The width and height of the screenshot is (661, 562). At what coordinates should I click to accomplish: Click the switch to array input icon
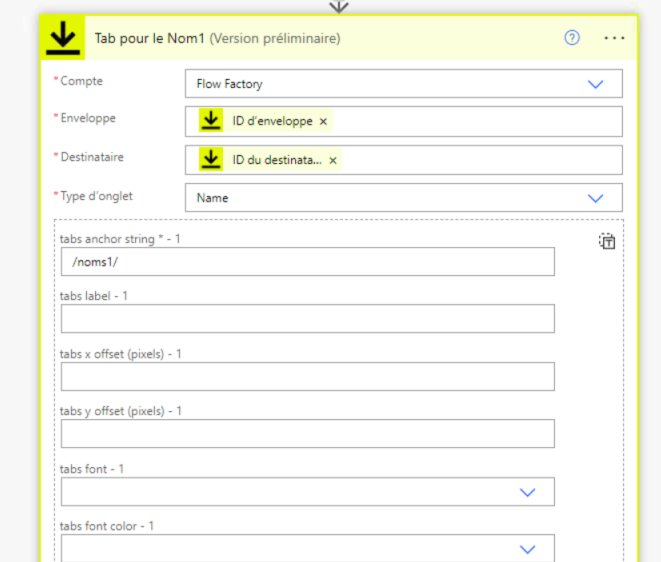[x=607, y=241]
